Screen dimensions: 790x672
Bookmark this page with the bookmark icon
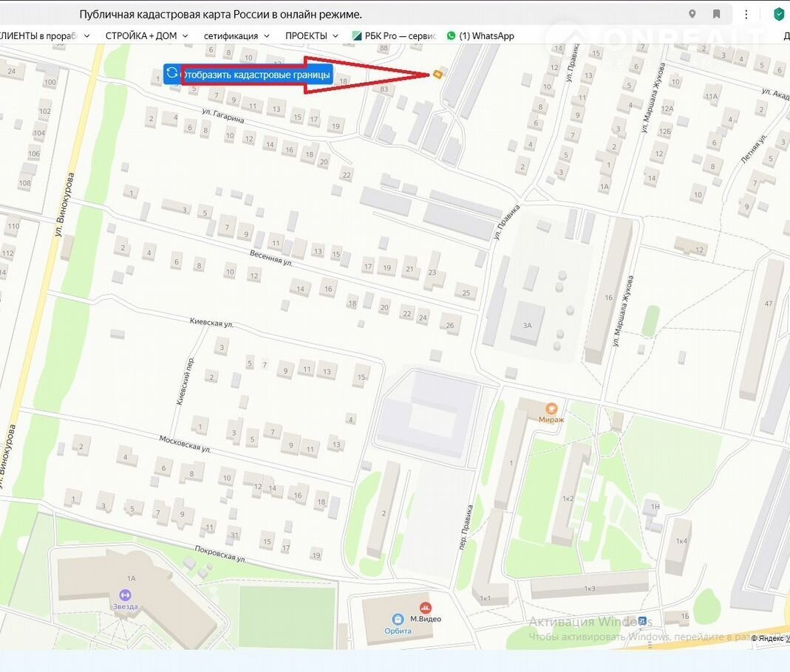716,14
